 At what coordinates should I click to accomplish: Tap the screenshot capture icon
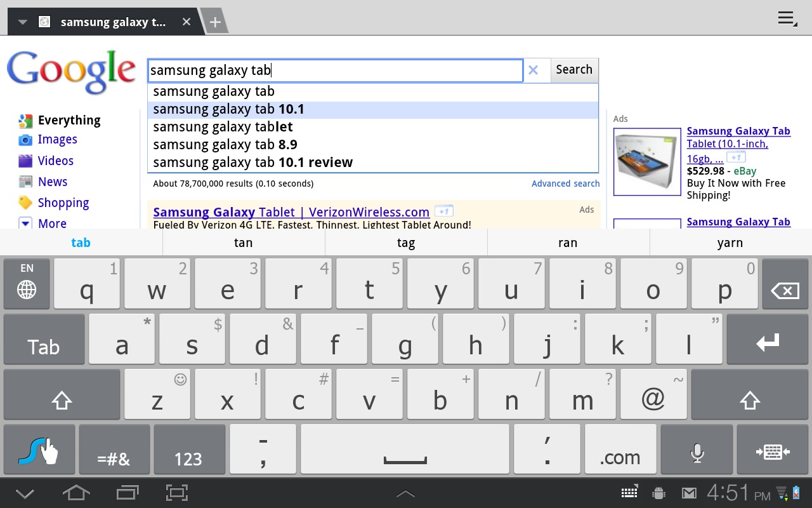(177, 493)
